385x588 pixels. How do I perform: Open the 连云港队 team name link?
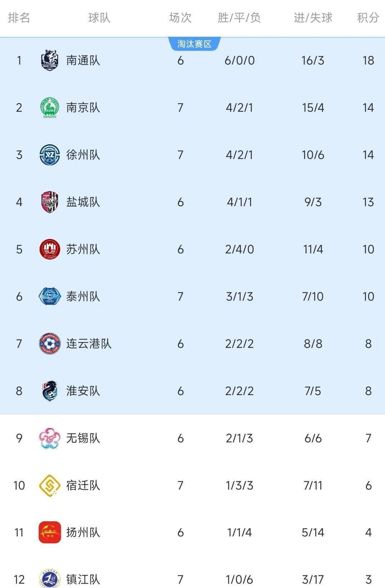(89, 344)
